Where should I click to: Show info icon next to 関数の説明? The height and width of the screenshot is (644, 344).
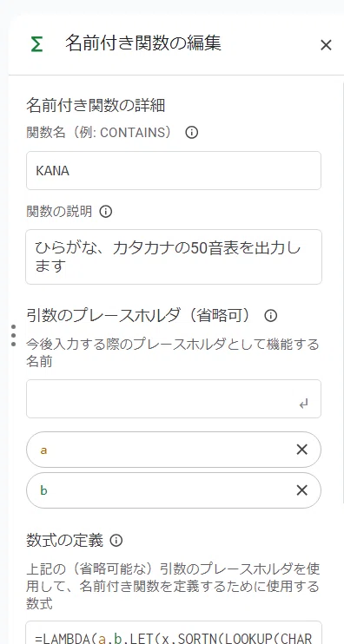coord(106,212)
